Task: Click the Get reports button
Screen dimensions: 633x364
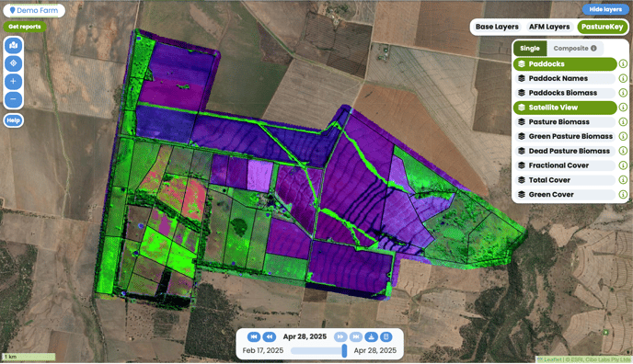Action: point(25,27)
